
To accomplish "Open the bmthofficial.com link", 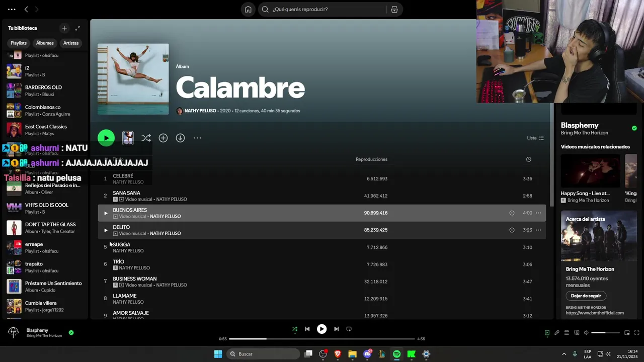I will click(x=595, y=313).
